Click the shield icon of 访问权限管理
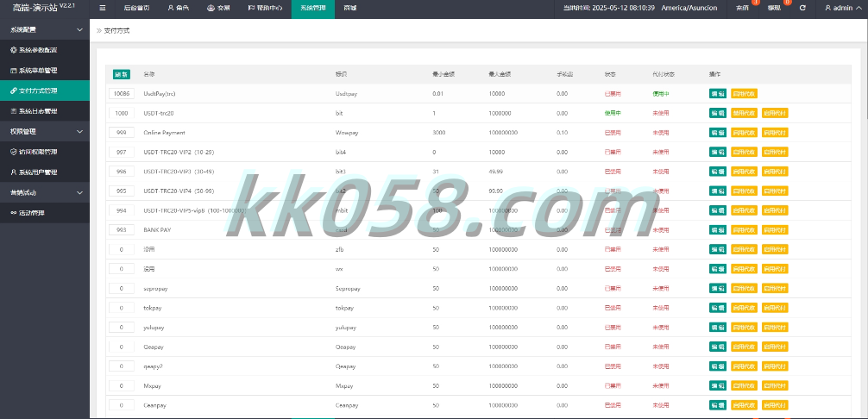The image size is (868, 419). (14, 152)
